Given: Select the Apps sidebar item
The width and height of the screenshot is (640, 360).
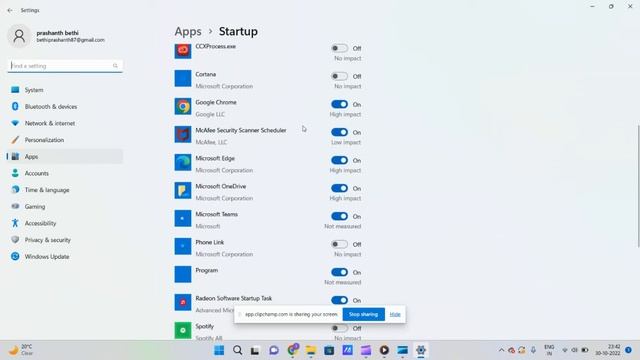Looking at the screenshot, I should click(65, 157).
